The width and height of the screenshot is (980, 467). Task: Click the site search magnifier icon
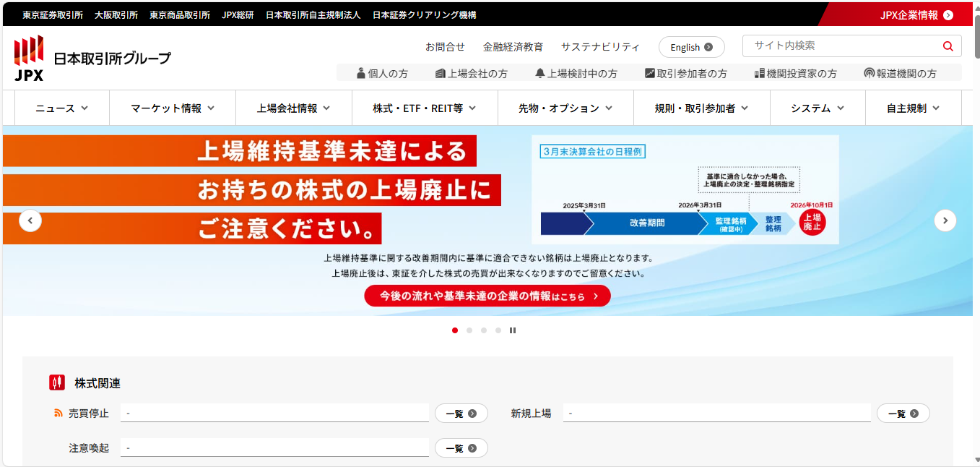coord(947,46)
